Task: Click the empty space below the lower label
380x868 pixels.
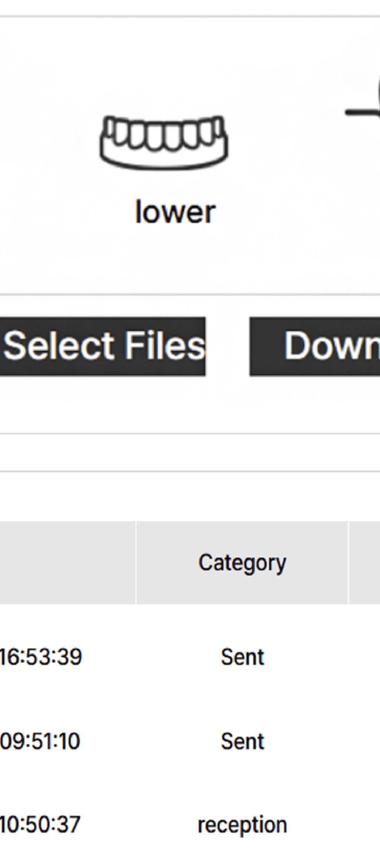Action: pos(175,260)
